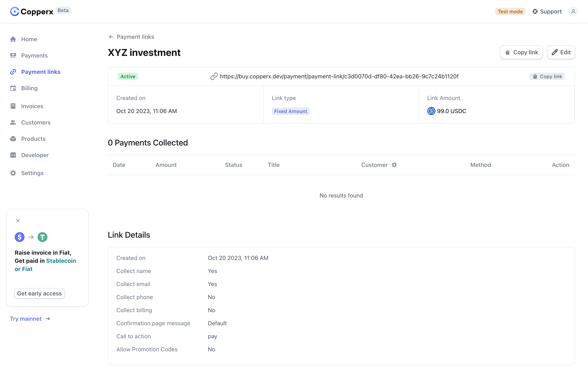Click the small Copy link beside URL

[x=547, y=76]
